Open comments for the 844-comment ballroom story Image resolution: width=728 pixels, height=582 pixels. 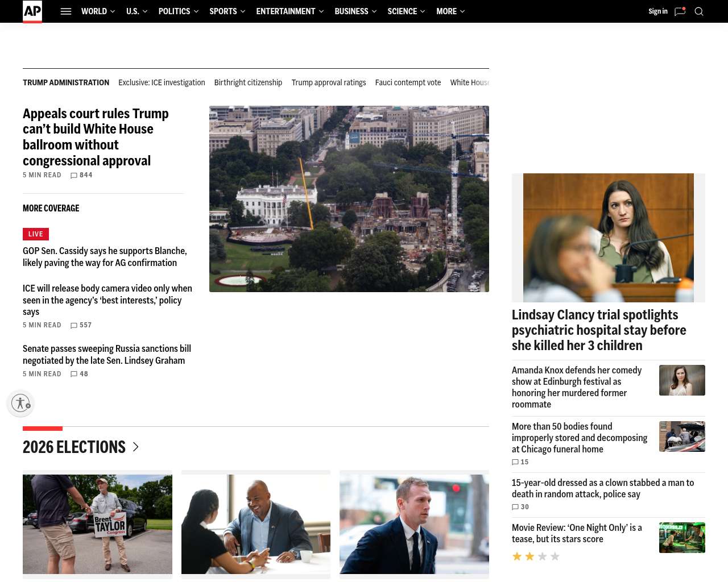pos(81,175)
